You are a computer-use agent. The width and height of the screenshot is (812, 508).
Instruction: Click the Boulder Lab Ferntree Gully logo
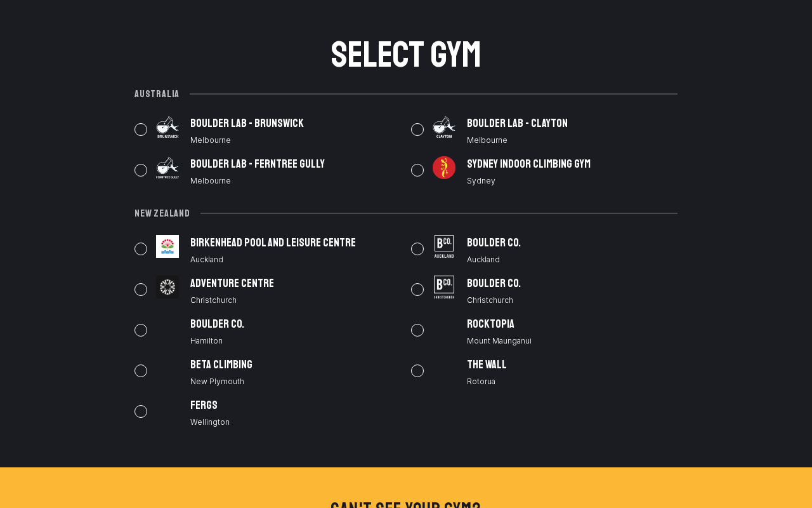[x=167, y=168]
